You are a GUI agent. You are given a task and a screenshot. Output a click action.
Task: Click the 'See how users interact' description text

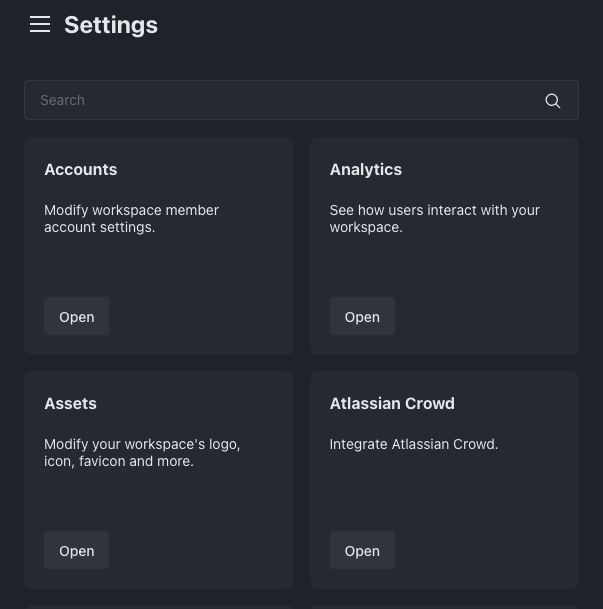pyautogui.click(x=434, y=219)
